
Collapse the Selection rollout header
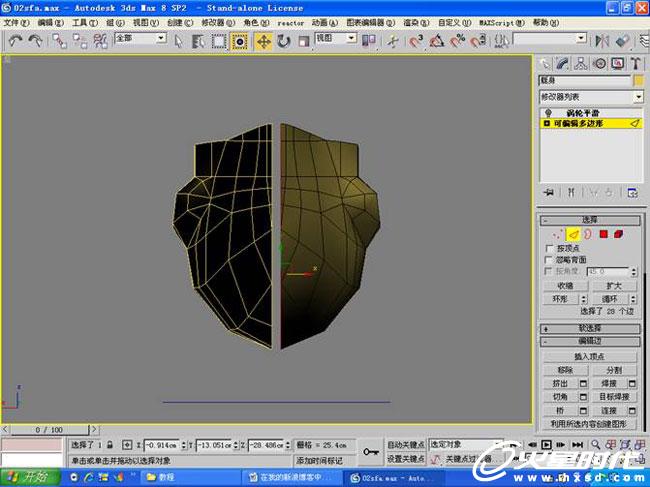tap(590, 220)
